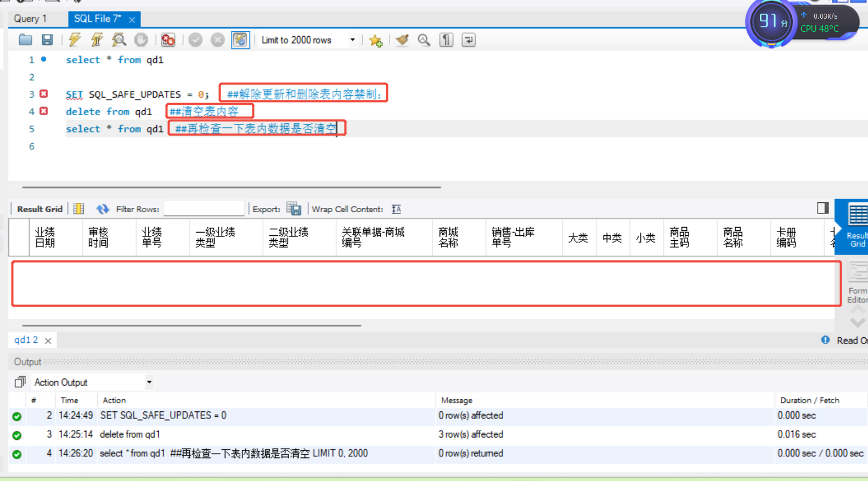Screen dimensions: 868x481
Task: Close the SQL File 7* tab
Action: [x=132, y=19]
